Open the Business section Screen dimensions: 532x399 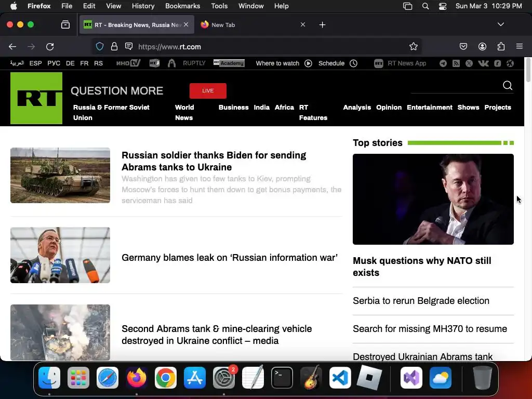(233, 107)
